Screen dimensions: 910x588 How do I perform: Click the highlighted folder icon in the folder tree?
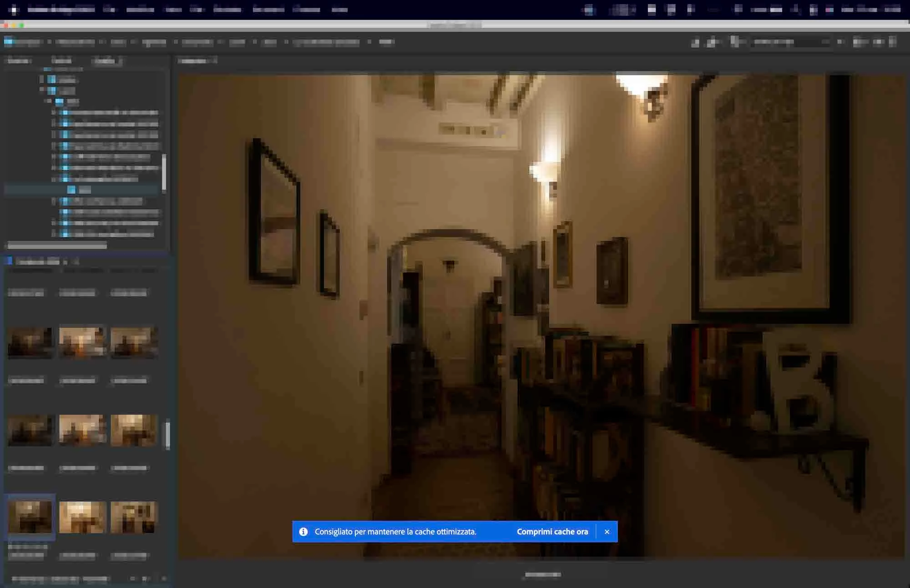click(71, 190)
